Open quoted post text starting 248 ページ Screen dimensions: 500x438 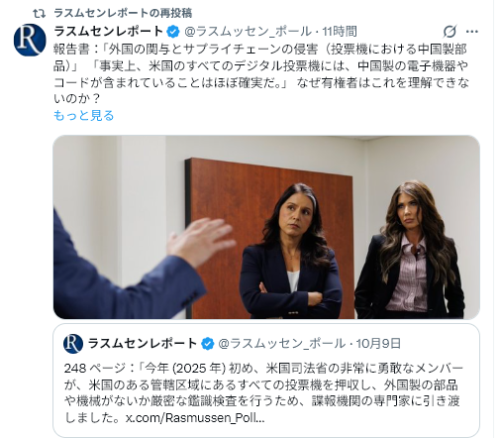tap(263, 393)
